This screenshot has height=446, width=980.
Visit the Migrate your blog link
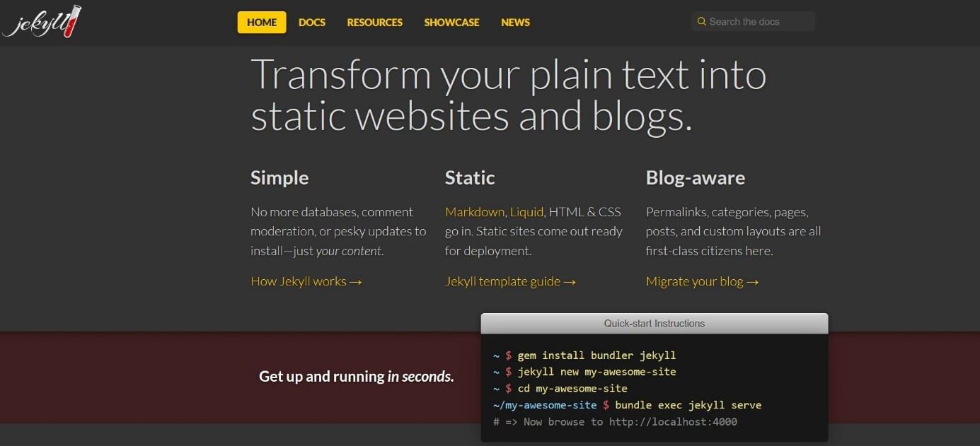click(x=702, y=281)
